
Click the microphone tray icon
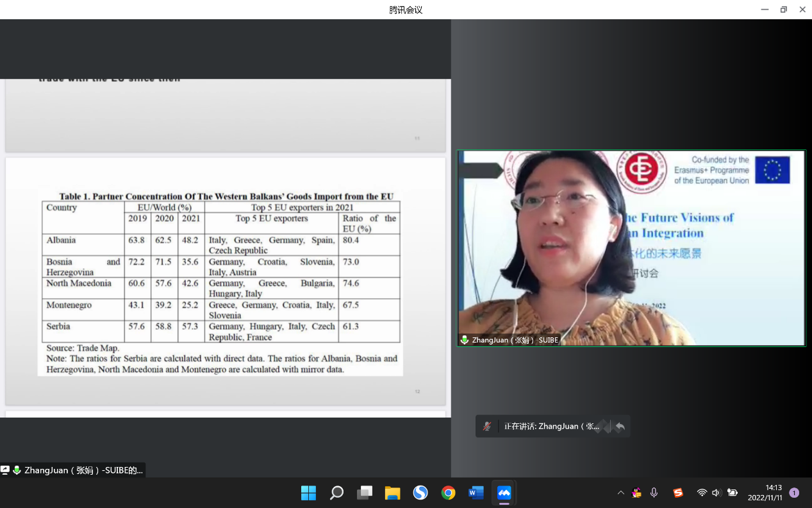pyautogui.click(x=654, y=493)
